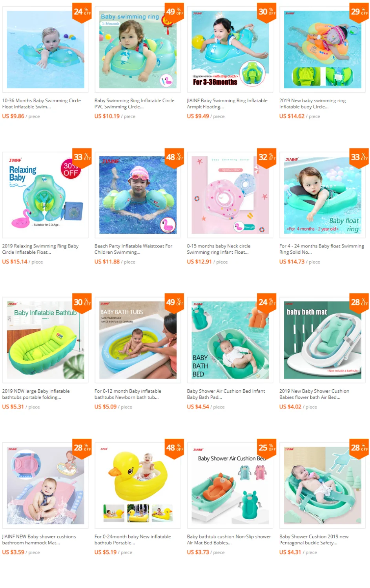The width and height of the screenshot is (370, 588).
Task: Click the 29% OFF badge on 2019 New baby swimming ring
Action: click(x=359, y=11)
